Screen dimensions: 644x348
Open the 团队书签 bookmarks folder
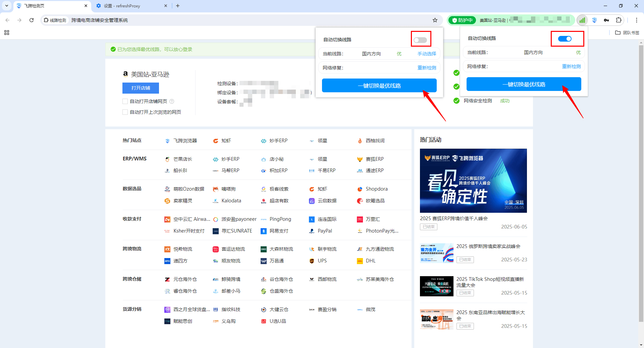click(627, 33)
